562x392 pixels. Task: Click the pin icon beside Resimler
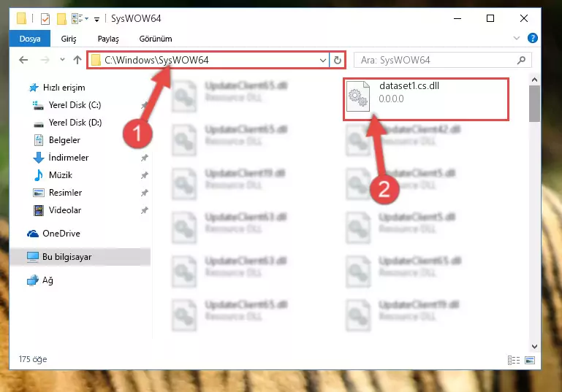pos(144,193)
